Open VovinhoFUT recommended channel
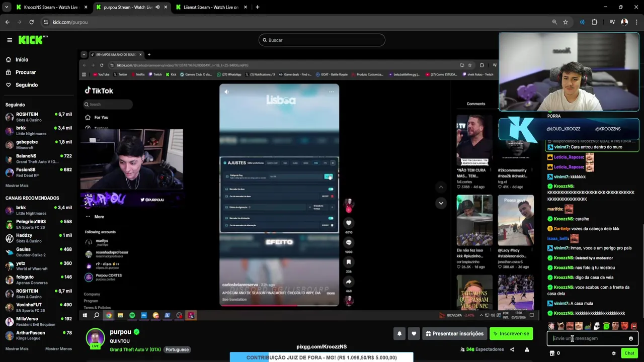 coord(38,308)
